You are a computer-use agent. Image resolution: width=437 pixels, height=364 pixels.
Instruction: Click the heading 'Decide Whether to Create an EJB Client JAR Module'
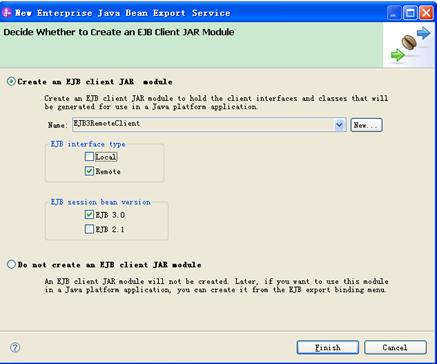pyautogui.click(x=119, y=32)
